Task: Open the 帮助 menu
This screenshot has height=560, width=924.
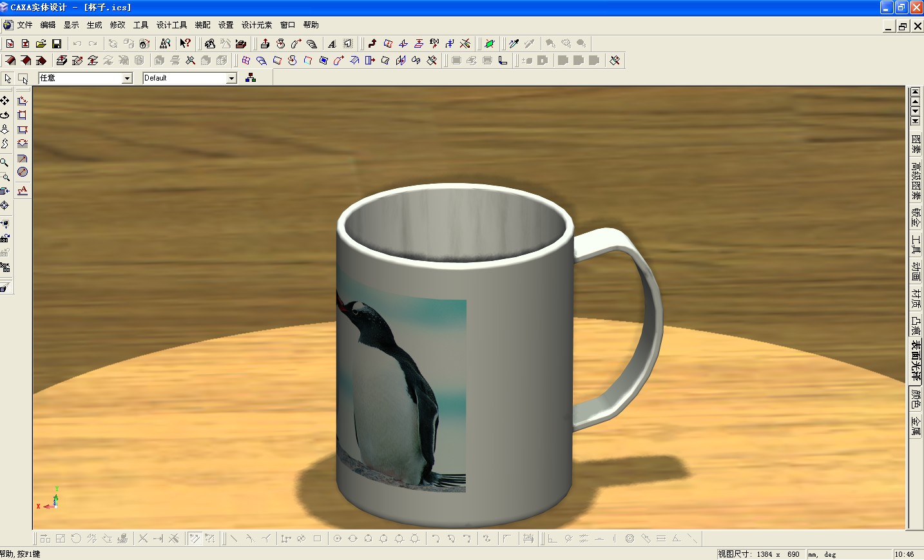Action: click(311, 25)
